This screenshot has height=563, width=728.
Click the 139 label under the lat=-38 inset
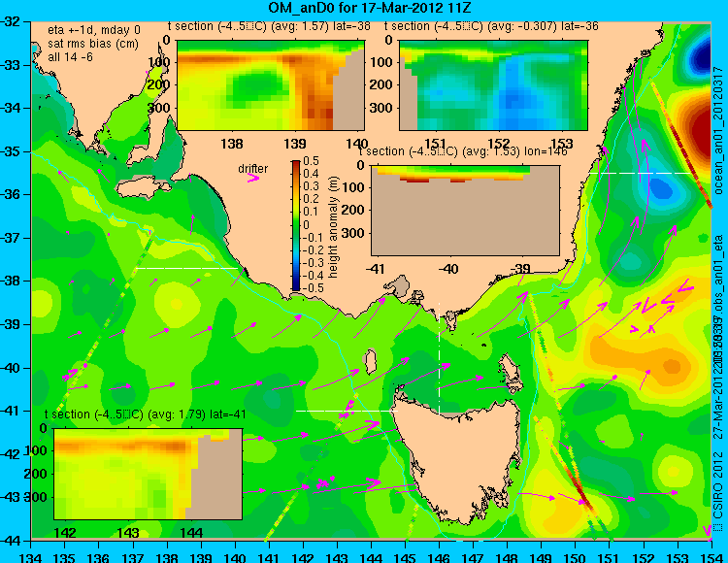295,144
